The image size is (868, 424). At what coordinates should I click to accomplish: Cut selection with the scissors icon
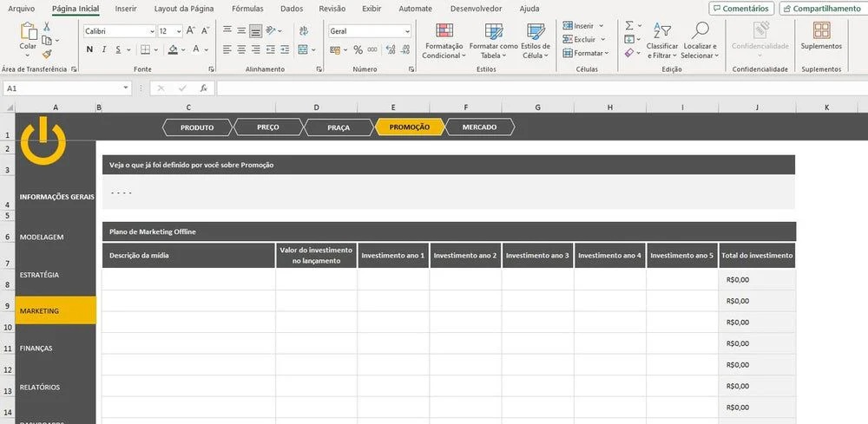pyautogui.click(x=47, y=27)
